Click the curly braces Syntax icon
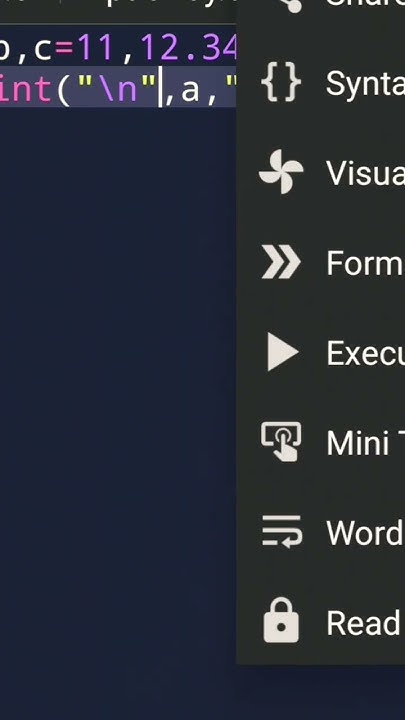Viewport: 405px width, 720px height. (281, 83)
